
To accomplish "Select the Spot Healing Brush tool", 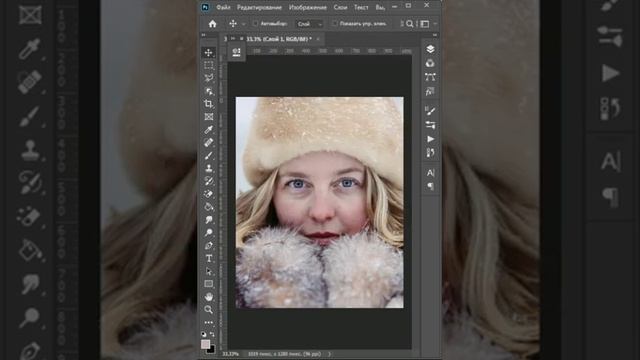I will point(209,142).
